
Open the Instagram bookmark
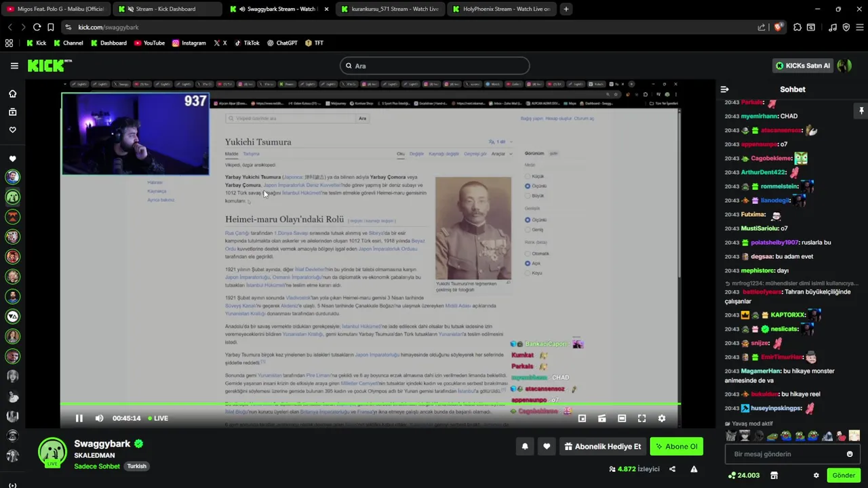189,43
